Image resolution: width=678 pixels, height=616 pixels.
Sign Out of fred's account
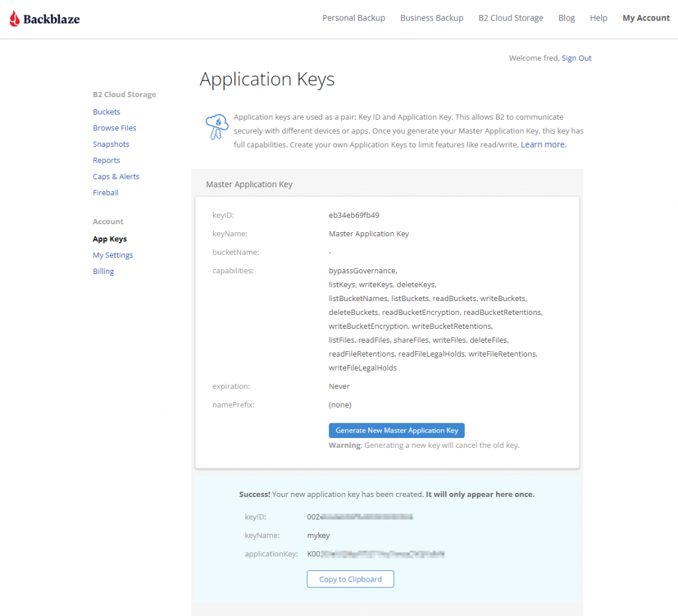577,58
